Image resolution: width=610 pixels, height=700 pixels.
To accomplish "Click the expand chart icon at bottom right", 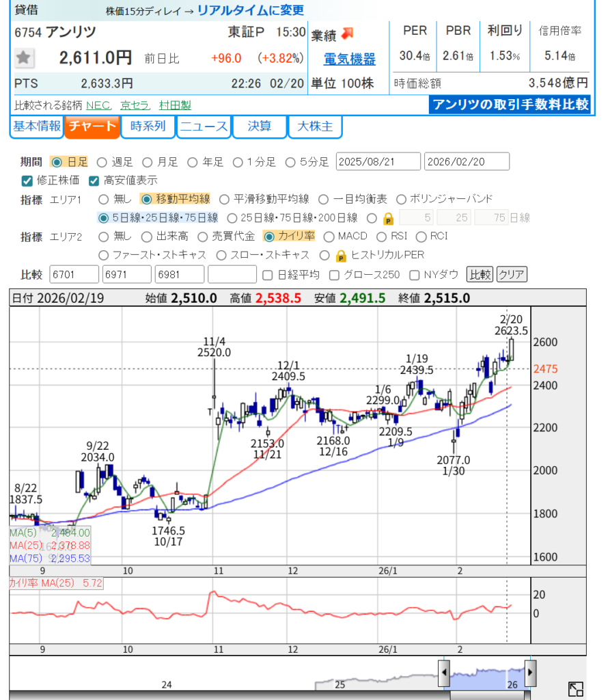I will [x=575, y=689].
